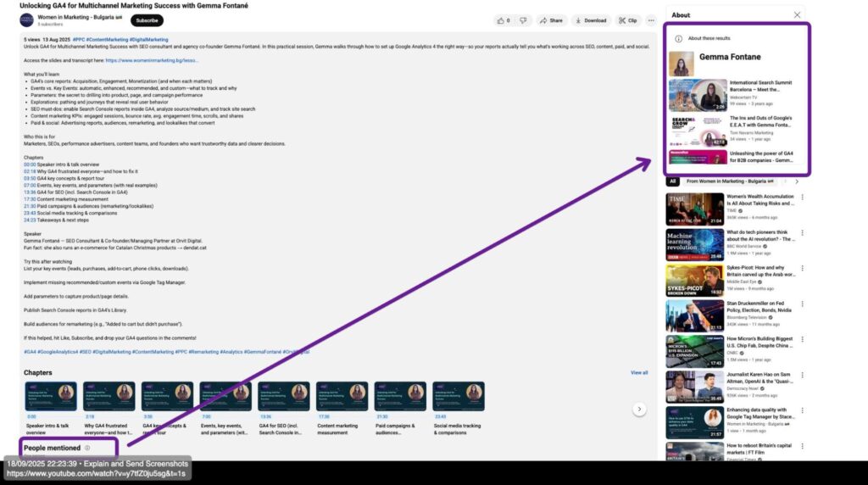Open the three-dot more actions menu
This screenshot has height=485, width=868.
(x=651, y=20)
